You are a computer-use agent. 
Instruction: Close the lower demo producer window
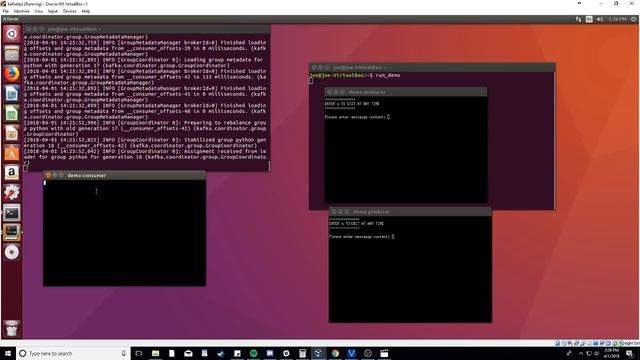[333, 212]
